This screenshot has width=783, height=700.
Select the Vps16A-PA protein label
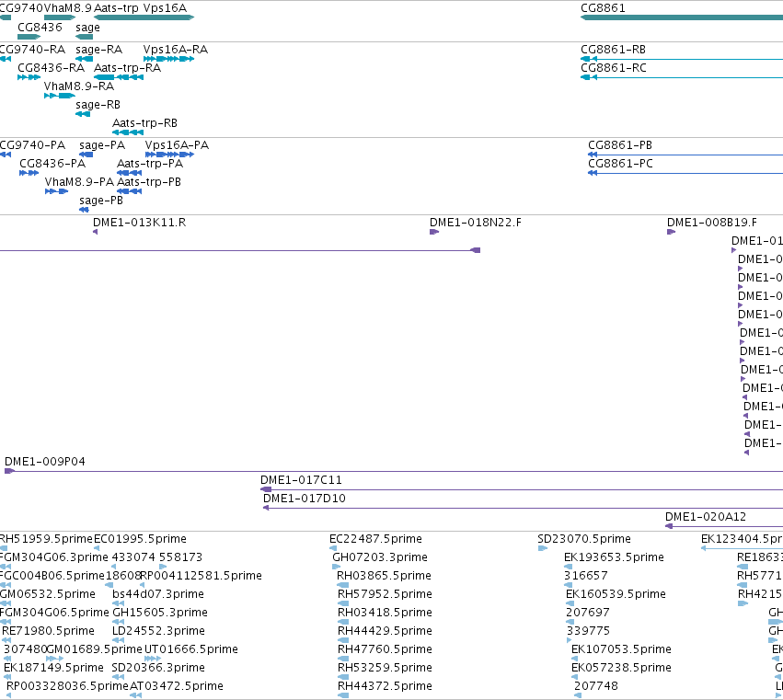click(177, 145)
